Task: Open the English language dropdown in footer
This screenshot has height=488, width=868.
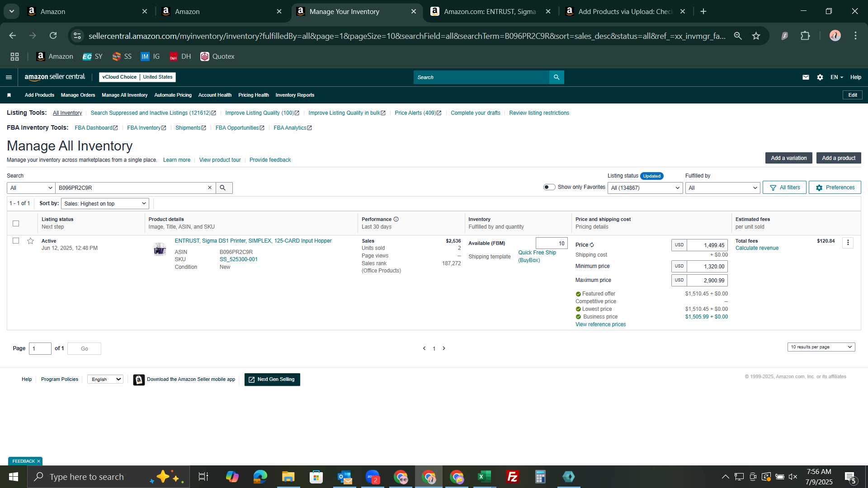Action: tap(105, 379)
